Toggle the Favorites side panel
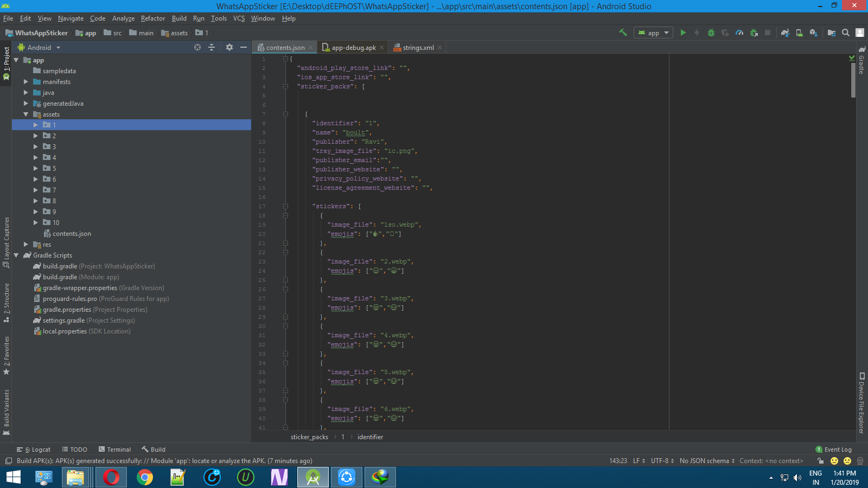This screenshot has width=868, height=488. (7, 355)
